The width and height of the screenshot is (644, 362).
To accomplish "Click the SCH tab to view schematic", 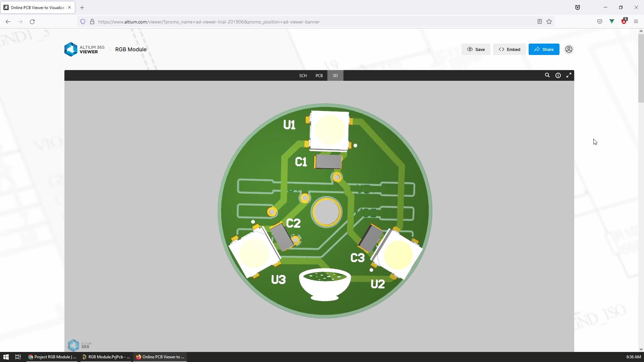I will (x=303, y=75).
